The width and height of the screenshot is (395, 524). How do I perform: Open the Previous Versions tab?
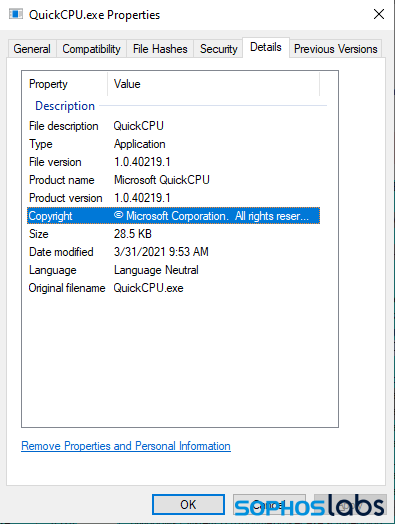(x=336, y=49)
